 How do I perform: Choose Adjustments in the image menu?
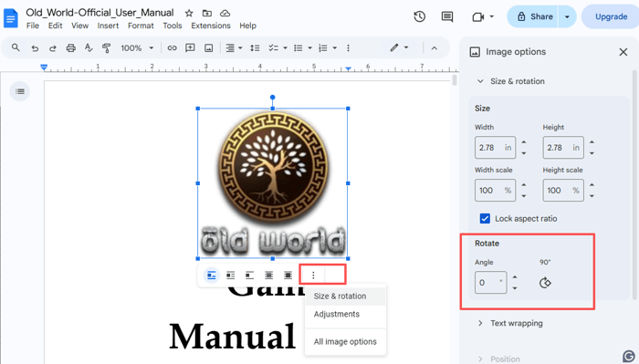pyautogui.click(x=345, y=314)
